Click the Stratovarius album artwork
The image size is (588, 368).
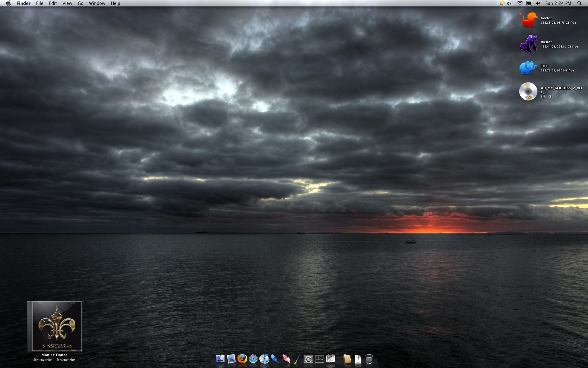(55, 327)
